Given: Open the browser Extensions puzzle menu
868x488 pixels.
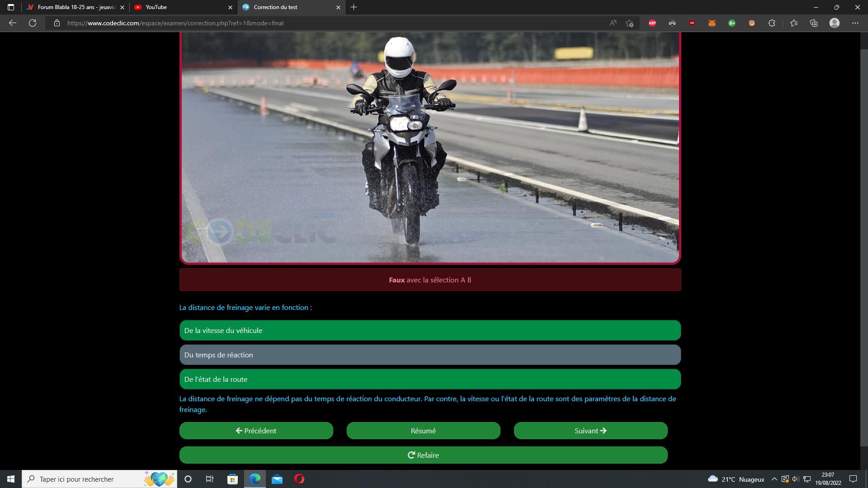Looking at the screenshot, I should pyautogui.click(x=772, y=23).
